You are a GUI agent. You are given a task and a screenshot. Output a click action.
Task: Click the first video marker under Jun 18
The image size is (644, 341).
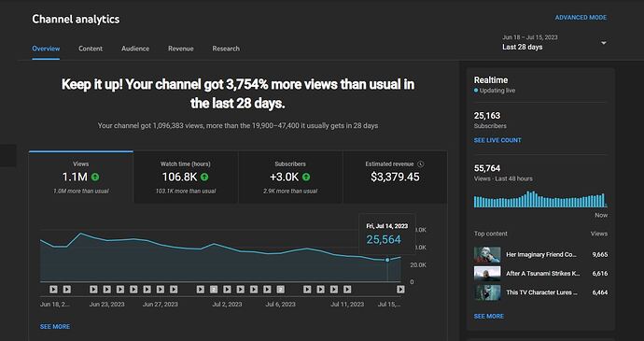click(53, 290)
